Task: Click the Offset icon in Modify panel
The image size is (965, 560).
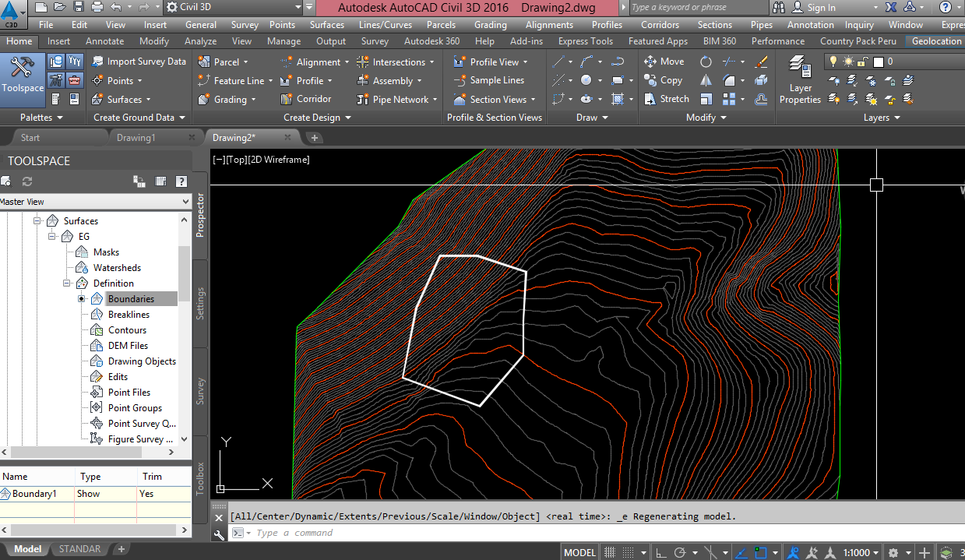Action: point(762,99)
